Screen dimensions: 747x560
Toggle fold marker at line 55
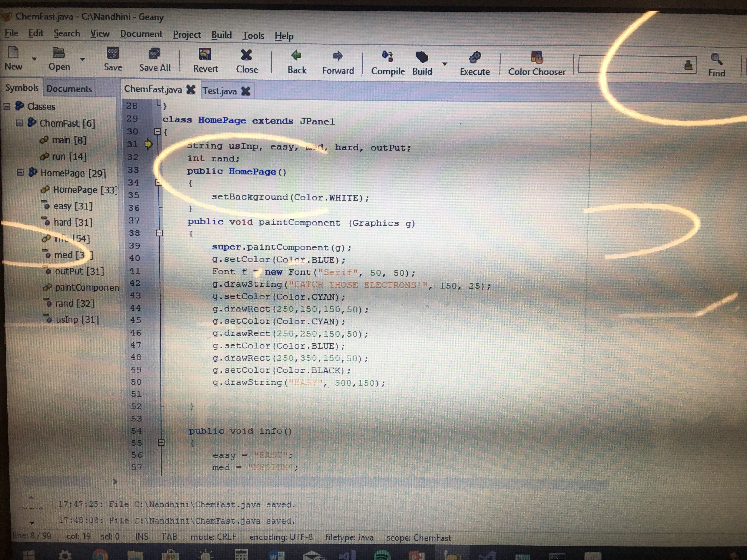(x=161, y=443)
